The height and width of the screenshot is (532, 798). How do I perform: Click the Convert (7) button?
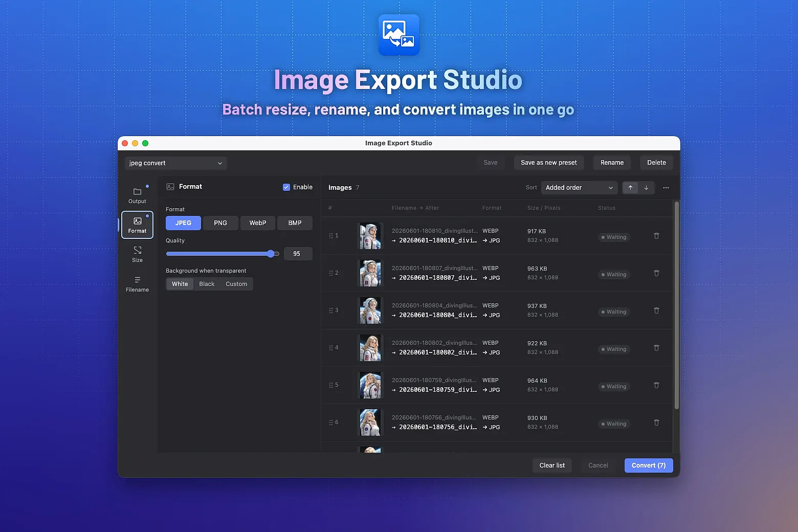(x=649, y=465)
